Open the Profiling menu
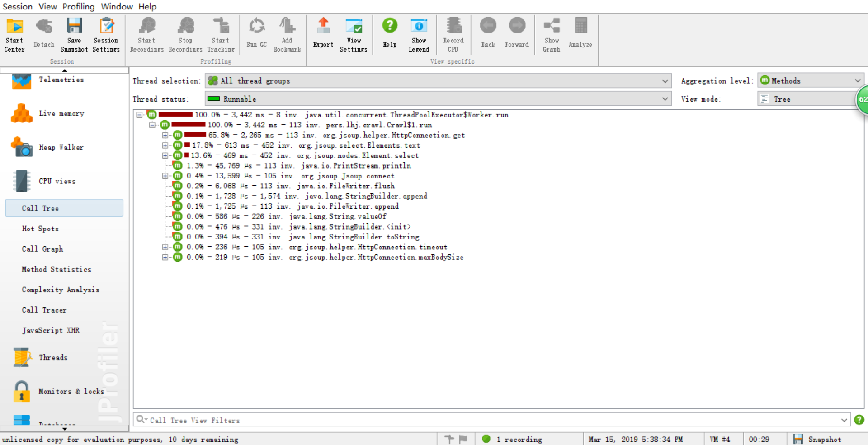 coord(79,7)
